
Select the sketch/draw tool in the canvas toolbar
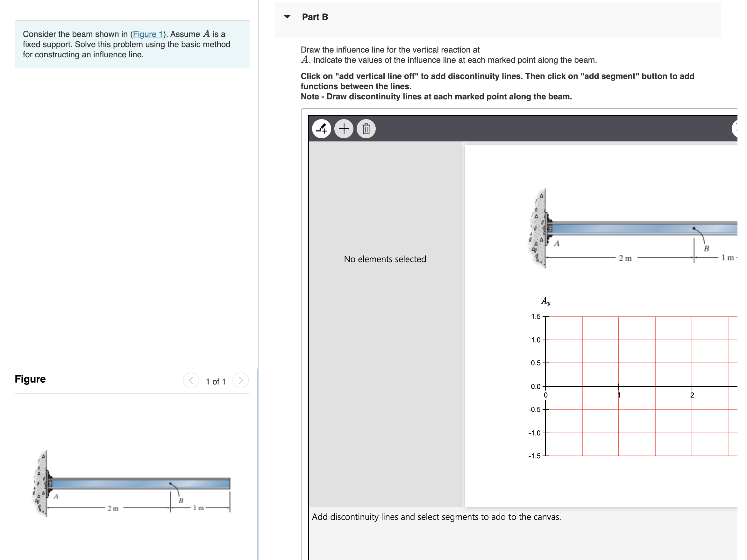322,129
